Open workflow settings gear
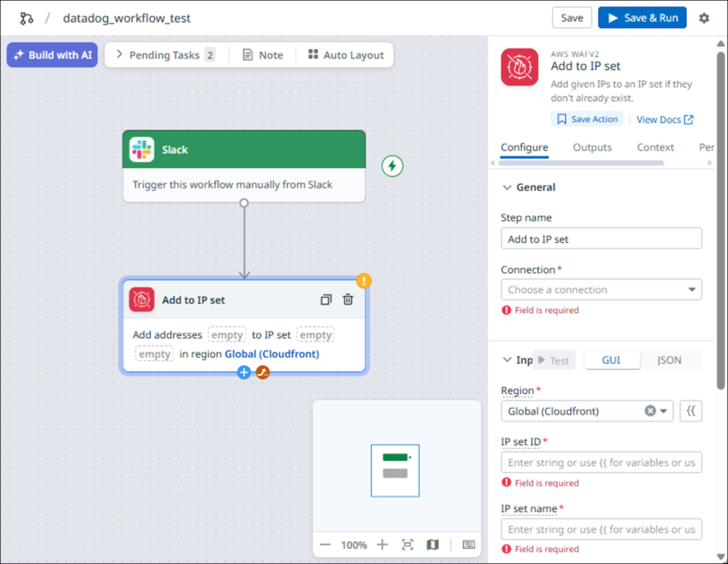 [x=704, y=18]
